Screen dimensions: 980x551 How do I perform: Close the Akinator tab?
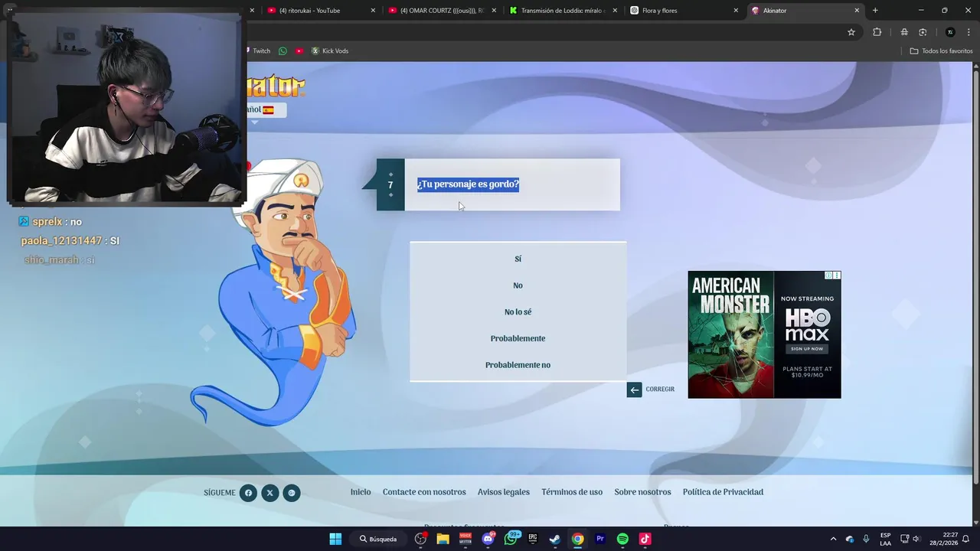pyautogui.click(x=857, y=11)
